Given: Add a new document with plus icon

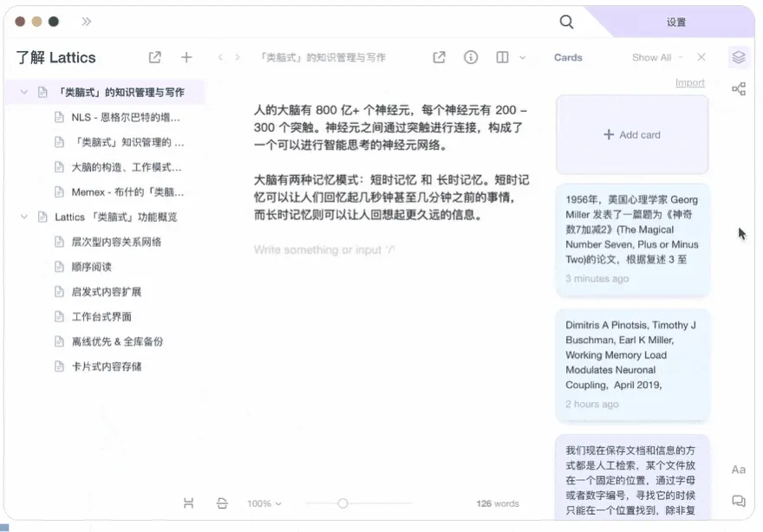Looking at the screenshot, I should pyautogui.click(x=186, y=57).
